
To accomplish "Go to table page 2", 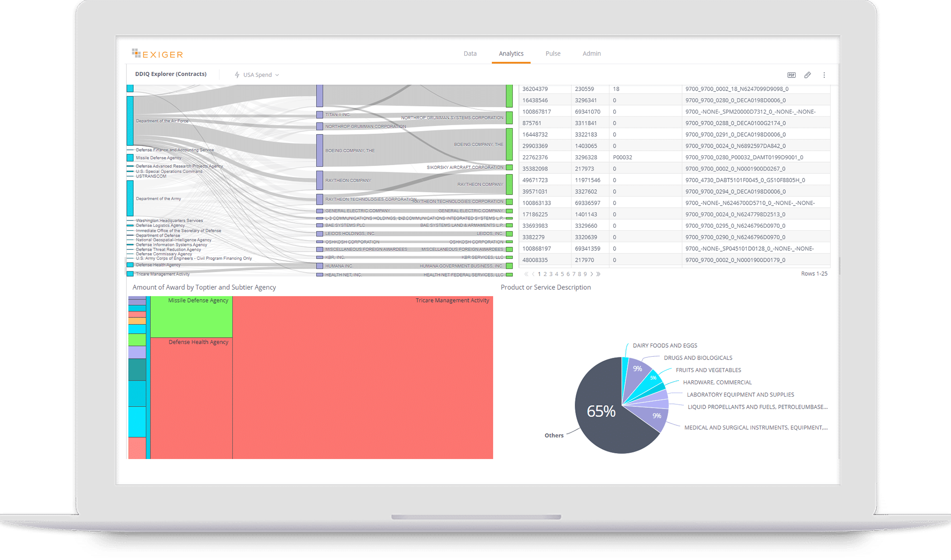I will click(x=545, y=274).
